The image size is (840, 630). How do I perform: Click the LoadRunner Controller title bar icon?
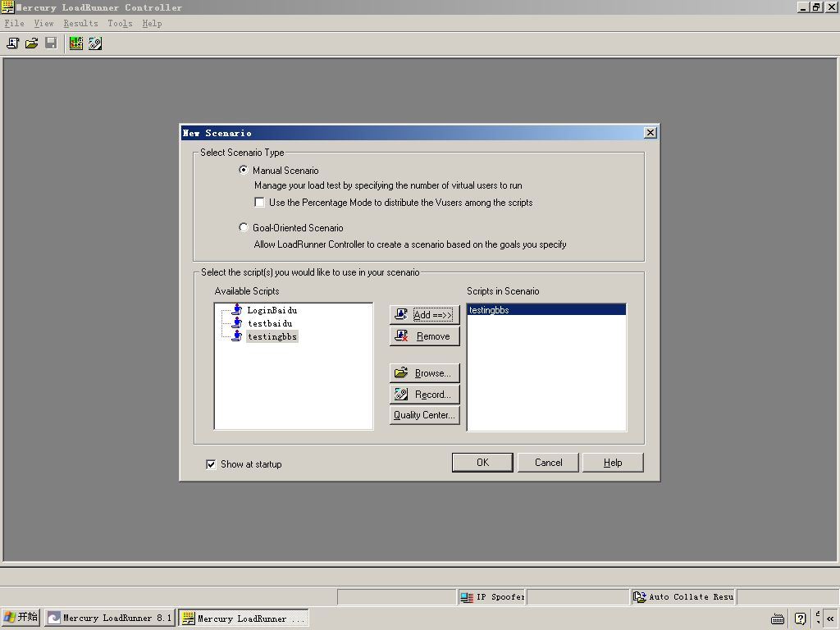pyautogui.click(x=7, y=7)
